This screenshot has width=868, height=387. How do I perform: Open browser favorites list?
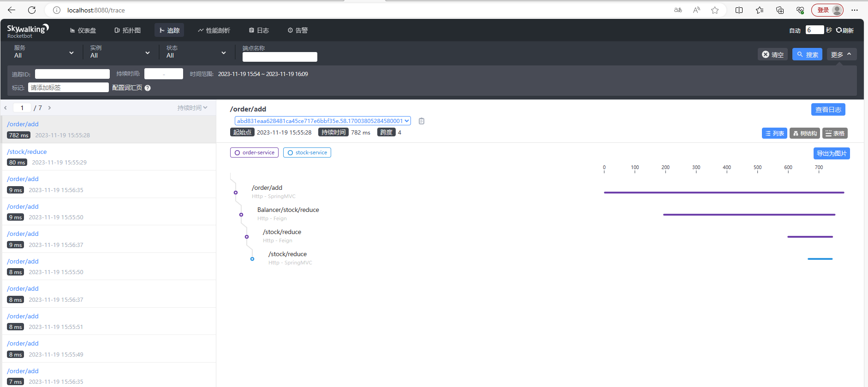point(760,10)
